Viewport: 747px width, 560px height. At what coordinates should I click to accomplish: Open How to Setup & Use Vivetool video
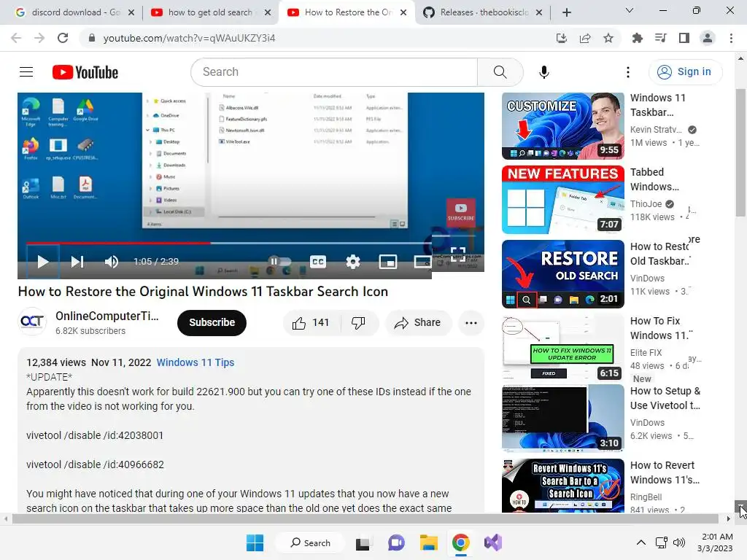point(562,419)
